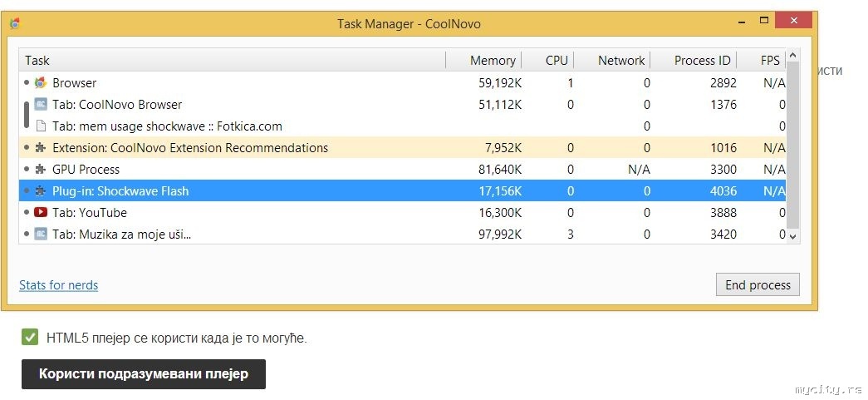Click memory value 59,192K

pos(500,83)
